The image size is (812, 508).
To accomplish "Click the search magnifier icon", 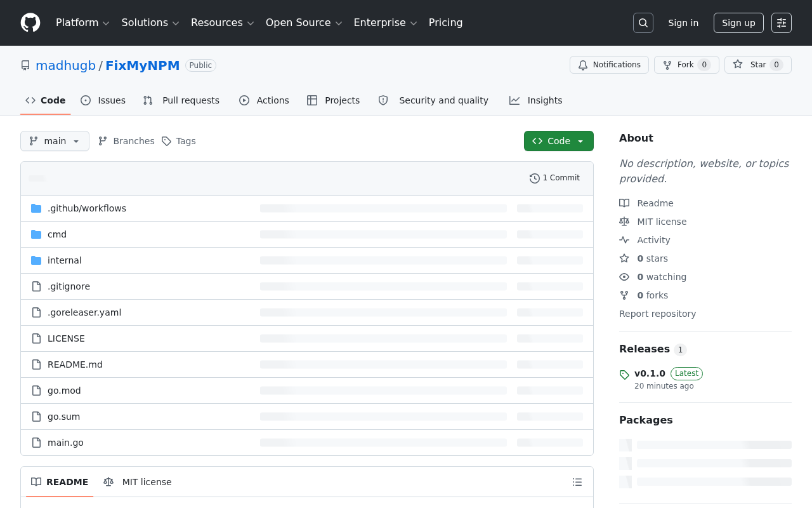I will (643, 23).
